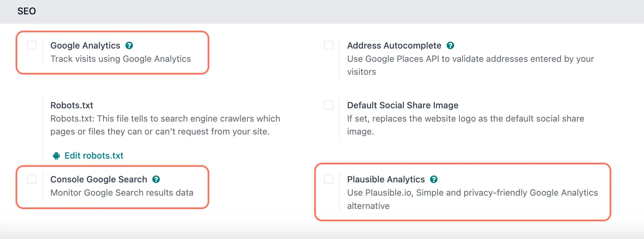Enable the Google Analytics checkbox
Screen dimensions: 644x239
click(x=32, y=45)
